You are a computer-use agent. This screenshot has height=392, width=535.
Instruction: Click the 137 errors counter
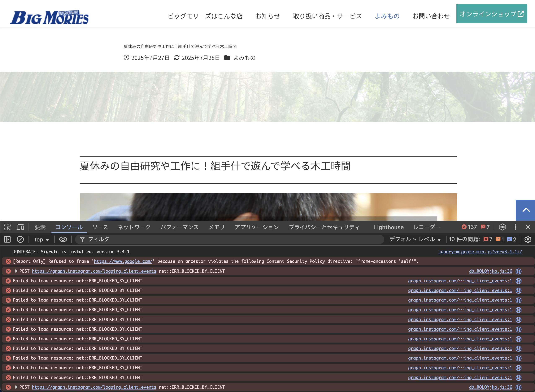coord(469,227)
